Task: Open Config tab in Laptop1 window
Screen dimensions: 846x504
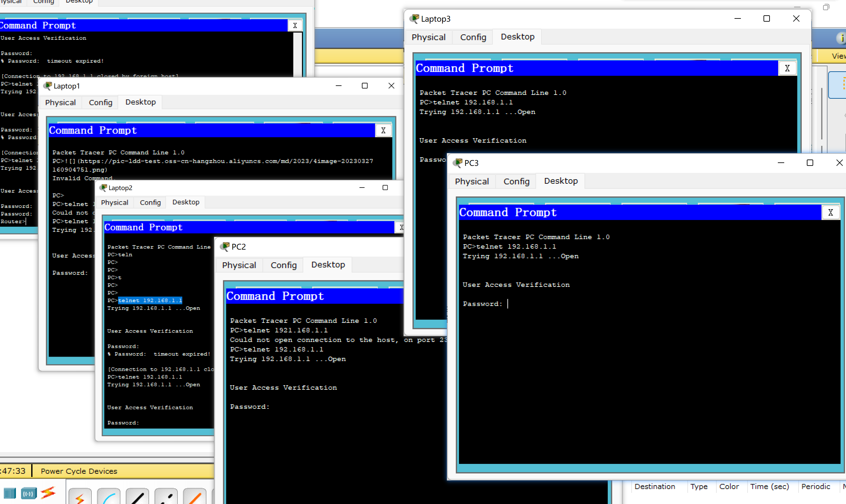Action: click(100, 102)
